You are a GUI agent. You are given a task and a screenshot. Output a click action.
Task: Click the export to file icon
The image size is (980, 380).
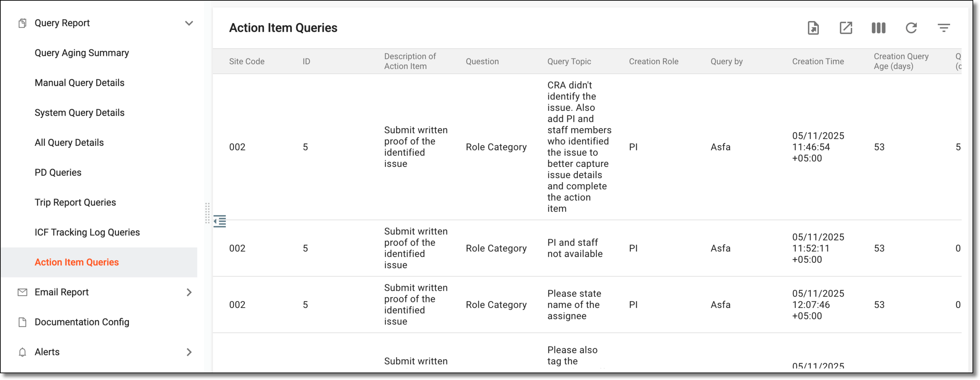(813, 28)
